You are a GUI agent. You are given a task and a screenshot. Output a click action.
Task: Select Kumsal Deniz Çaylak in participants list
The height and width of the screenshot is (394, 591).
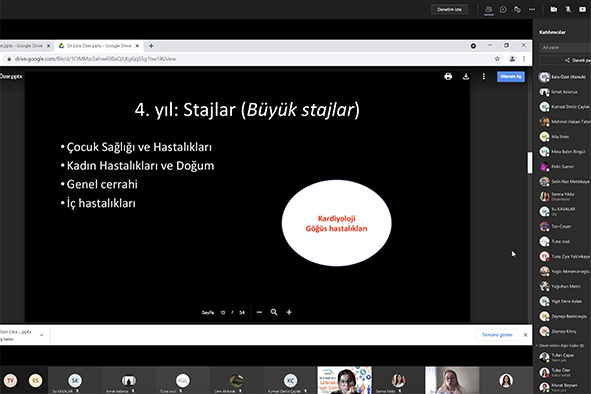click(564, 107)
